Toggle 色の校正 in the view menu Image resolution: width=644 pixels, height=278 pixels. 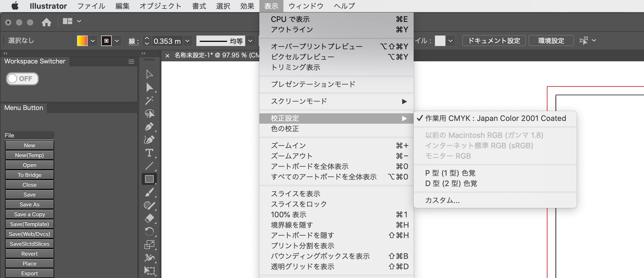click(336, 129)
